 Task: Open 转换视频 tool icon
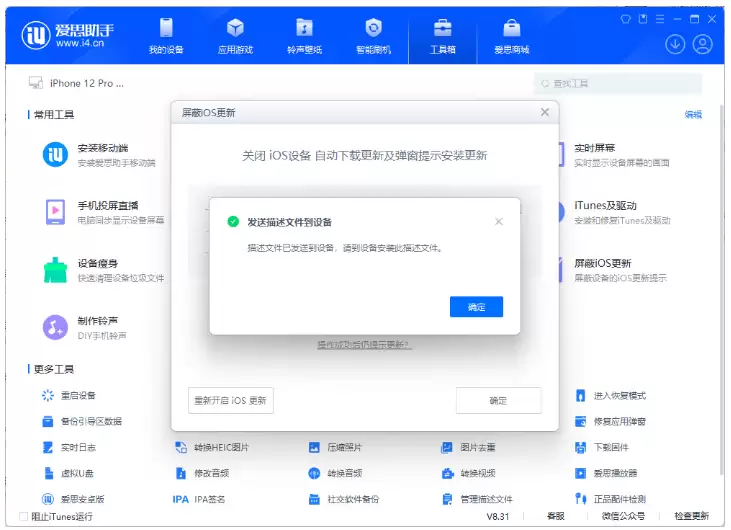click(x=448, y=473)
